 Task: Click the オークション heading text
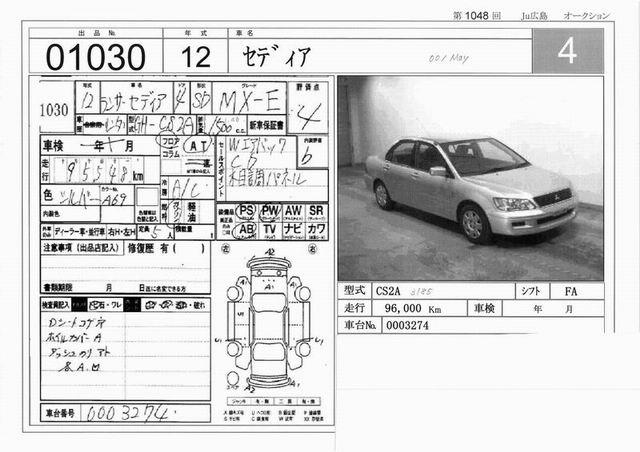point(586,16)
